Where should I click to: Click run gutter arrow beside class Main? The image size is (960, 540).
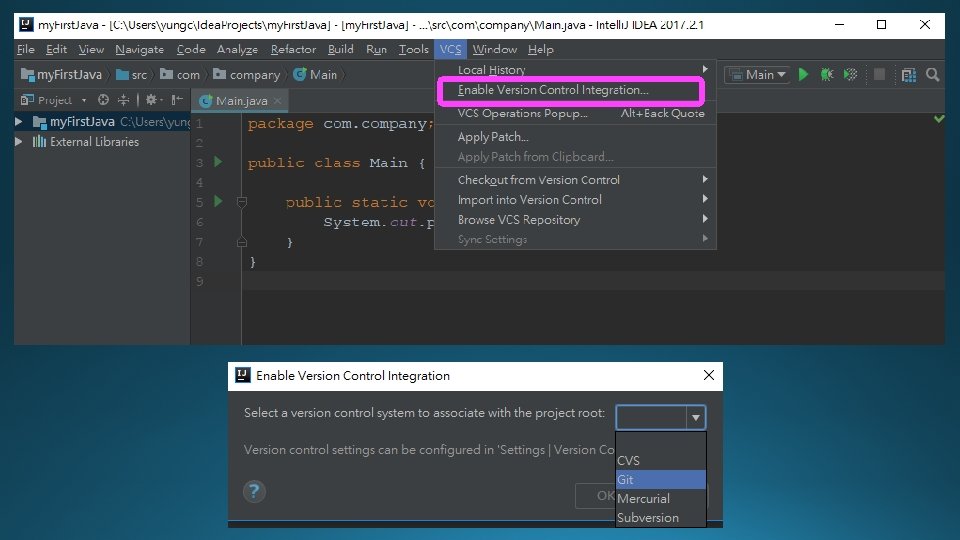219,162
